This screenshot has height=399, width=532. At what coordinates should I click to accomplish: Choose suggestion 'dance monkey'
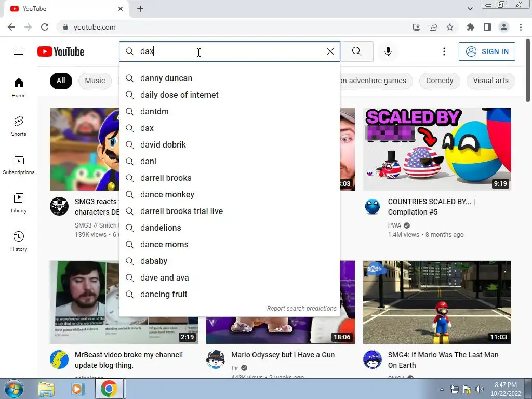click(x=229, y=194)
